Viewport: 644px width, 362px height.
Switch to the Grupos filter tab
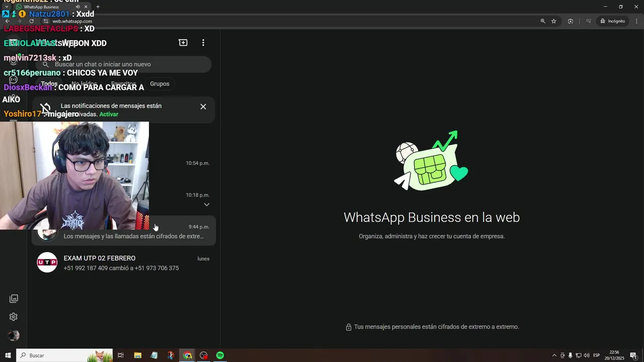pyautogui.click(x=159, y=84)
